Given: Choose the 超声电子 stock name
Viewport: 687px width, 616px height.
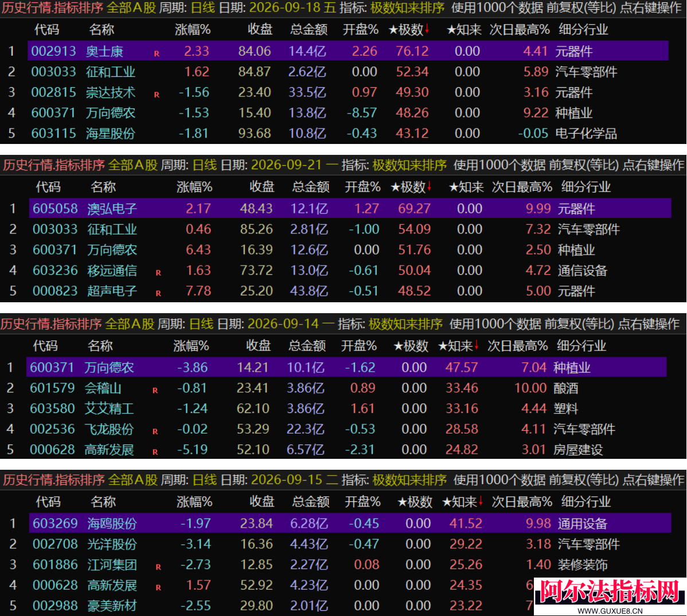Looking at the screenshot, I should [x=112, y=291].
